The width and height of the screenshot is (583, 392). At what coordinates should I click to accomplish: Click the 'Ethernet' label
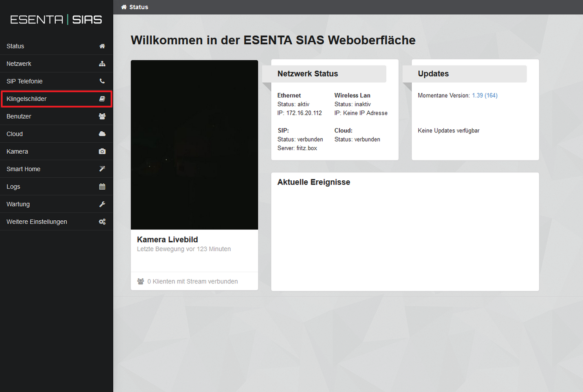point(289,95)
